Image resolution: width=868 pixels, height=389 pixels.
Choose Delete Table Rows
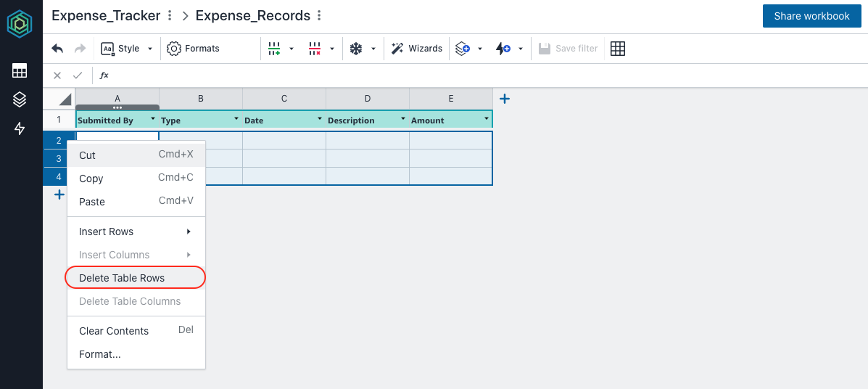[136, 278]
